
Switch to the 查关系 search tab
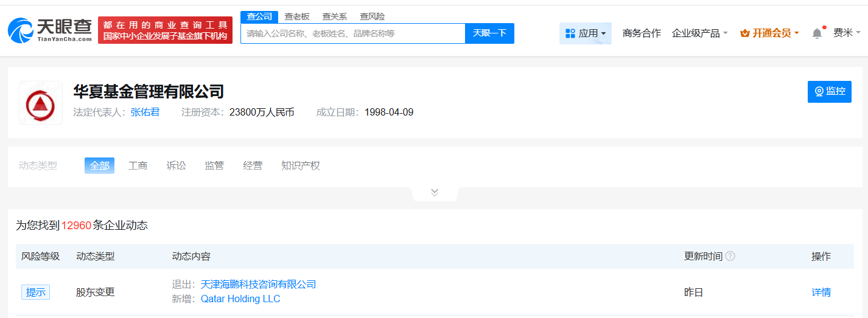tap(335, 16)
